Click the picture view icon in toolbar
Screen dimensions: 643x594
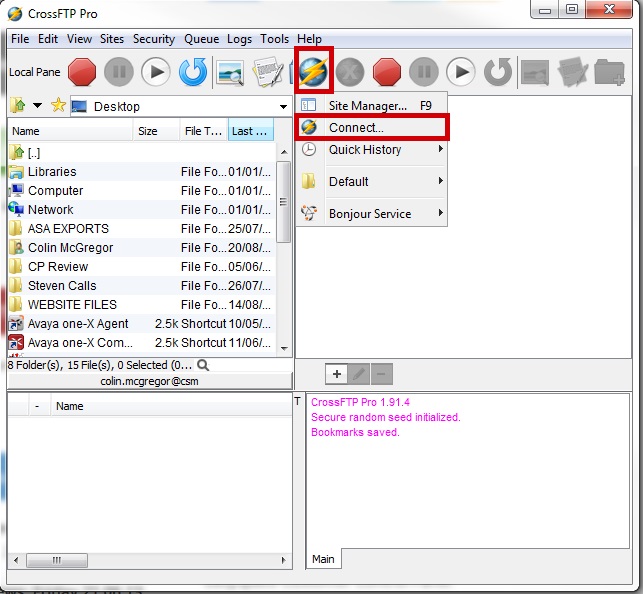point(231,72)
